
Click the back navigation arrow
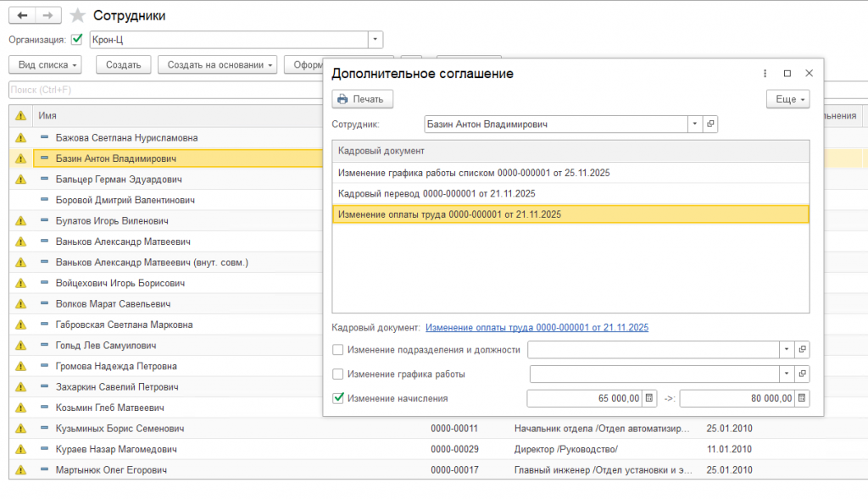click(x=22, y=16)
